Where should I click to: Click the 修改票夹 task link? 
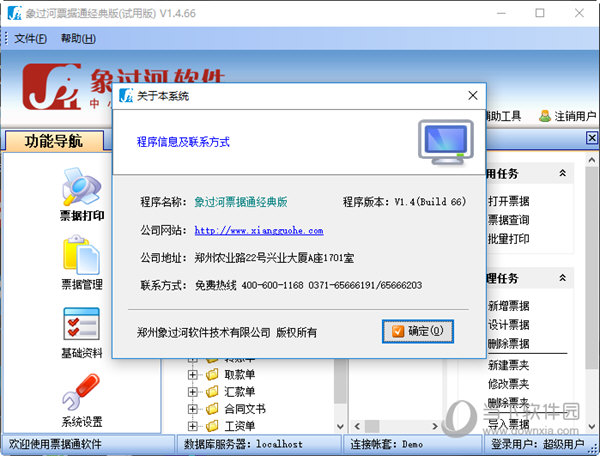tap(509, 384)
